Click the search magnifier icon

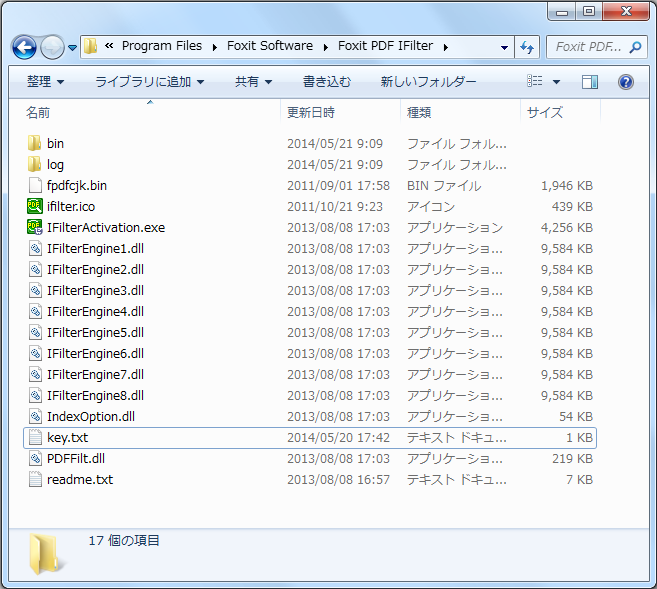pyautogui.click(x=635, y=47)
